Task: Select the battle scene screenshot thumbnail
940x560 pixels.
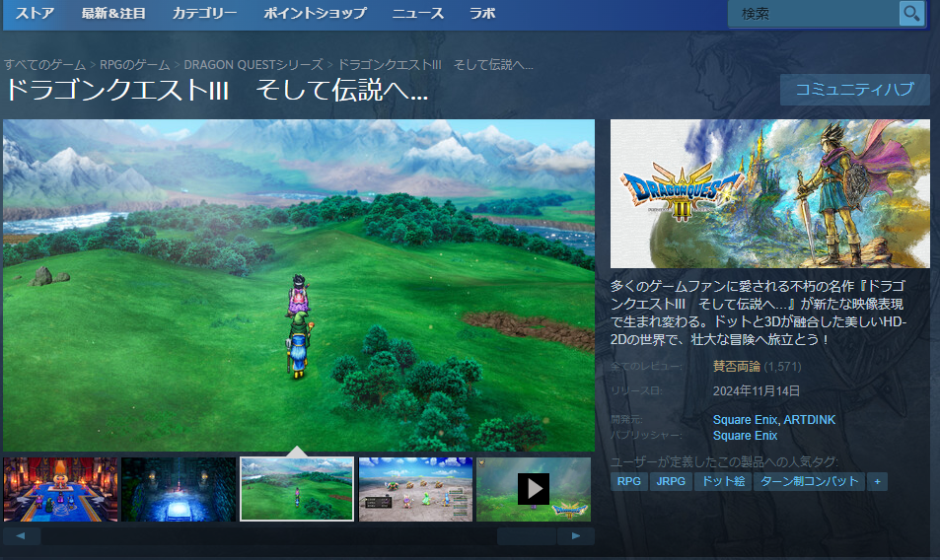Action: pos(415,489)
